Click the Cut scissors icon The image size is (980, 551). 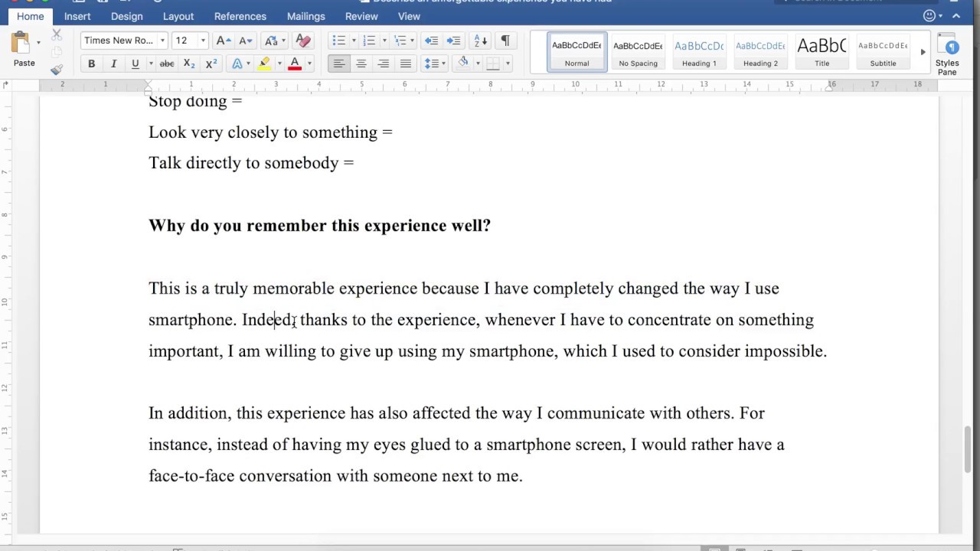click(57, 34)
